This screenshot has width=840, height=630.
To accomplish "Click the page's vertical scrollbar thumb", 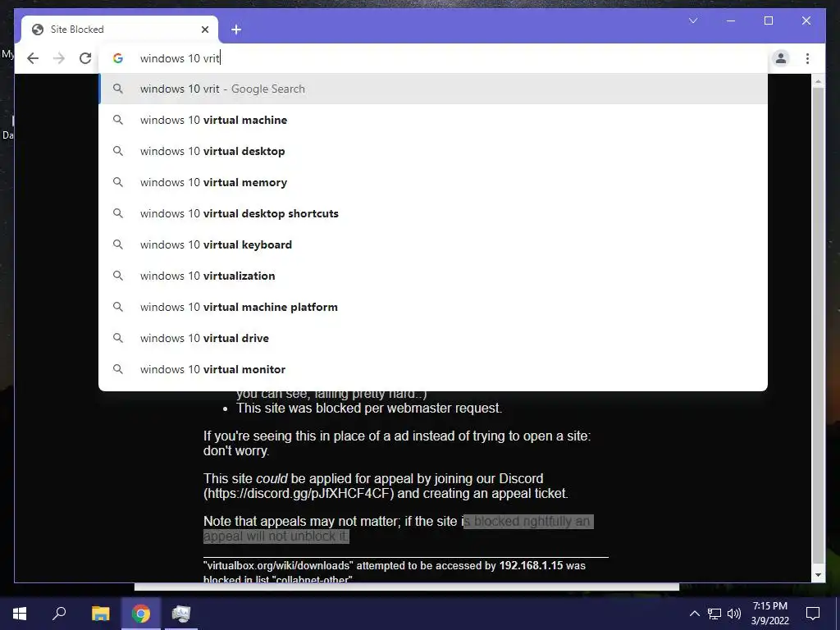I will click(x=818, y=325).
